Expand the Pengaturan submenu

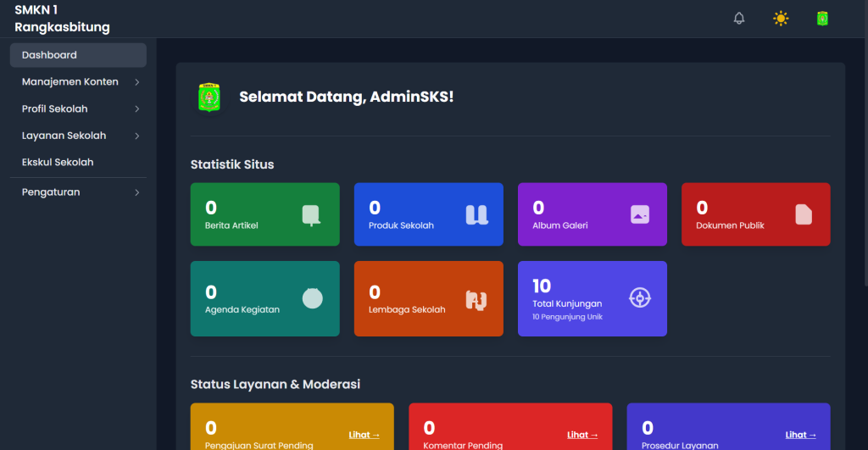(x=78, y=192)
